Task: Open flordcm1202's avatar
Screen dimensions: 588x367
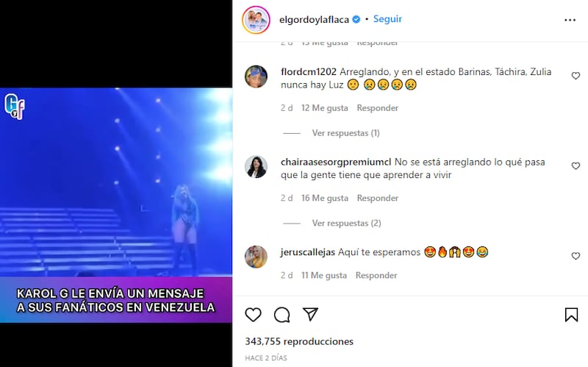Action: coord(256,76)
